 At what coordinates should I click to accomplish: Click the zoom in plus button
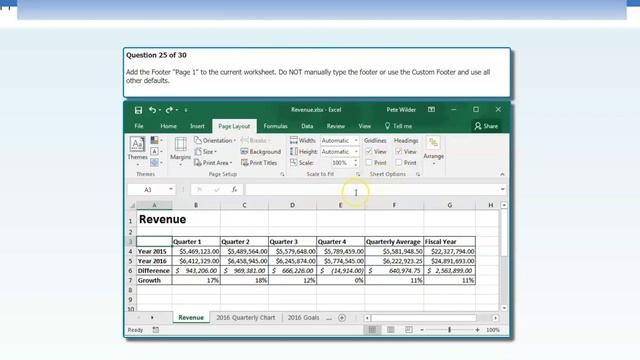477,330
